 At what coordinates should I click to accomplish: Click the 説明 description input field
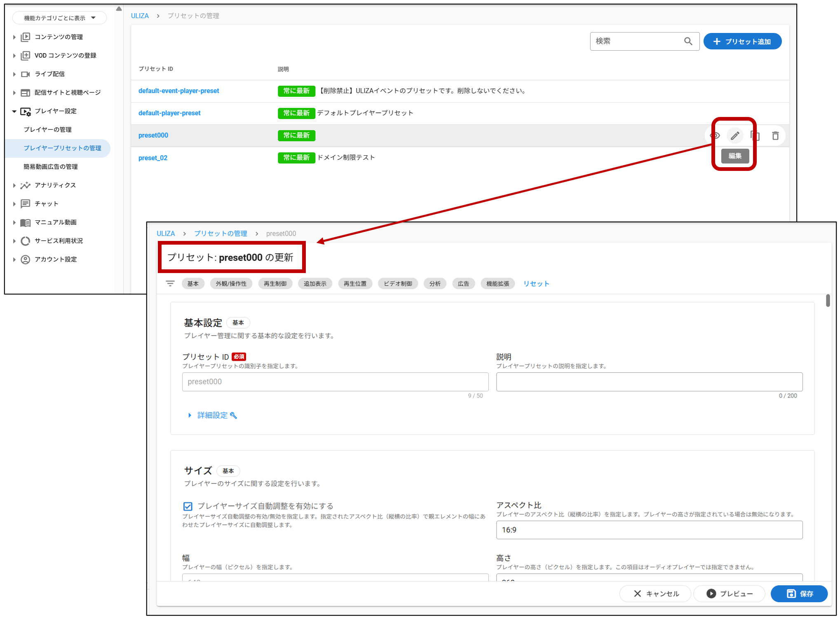649,382
